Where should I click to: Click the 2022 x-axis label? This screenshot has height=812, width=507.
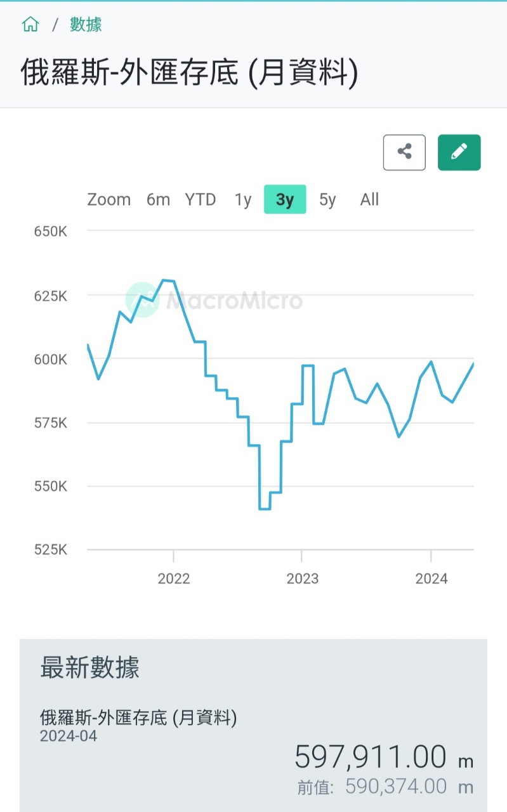[173, 579]
